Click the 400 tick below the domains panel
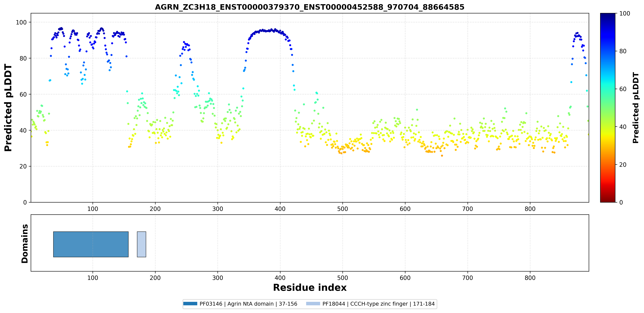This screenshot has height=313, width=644. (280, 278)
